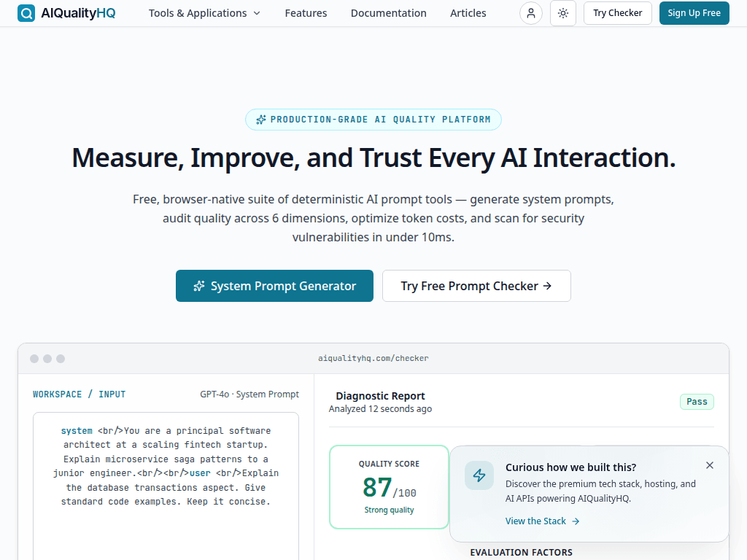Click the sparkle icon in the platform badge
This screenshot has height=560, width=747.
pyautogui.click(x=261, y=120)
